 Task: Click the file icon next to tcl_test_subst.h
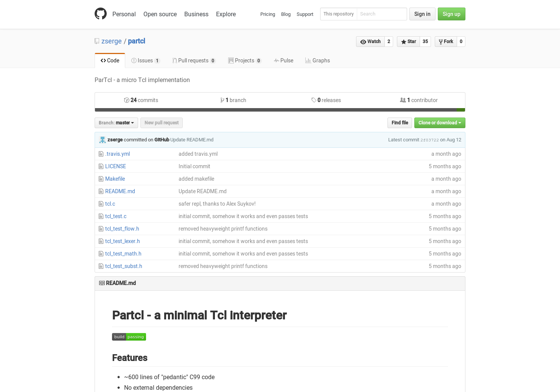coord(101,266)
